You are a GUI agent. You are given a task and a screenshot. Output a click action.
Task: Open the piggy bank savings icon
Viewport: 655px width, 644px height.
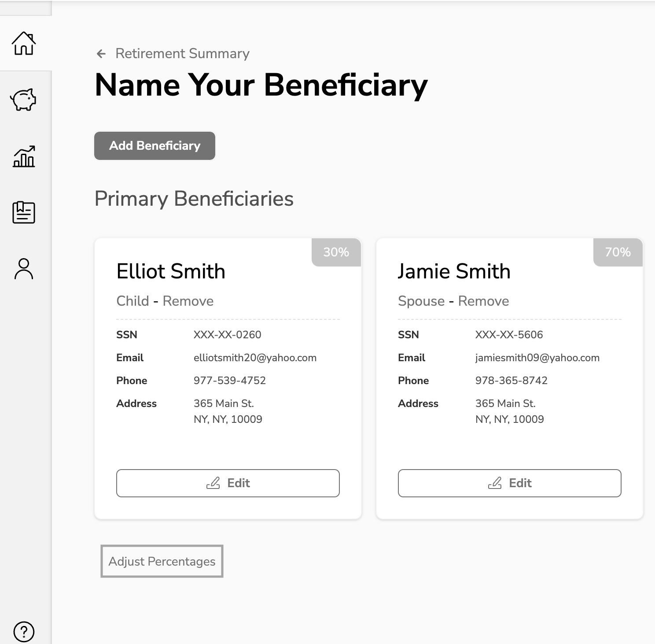[x=24, y=100]
